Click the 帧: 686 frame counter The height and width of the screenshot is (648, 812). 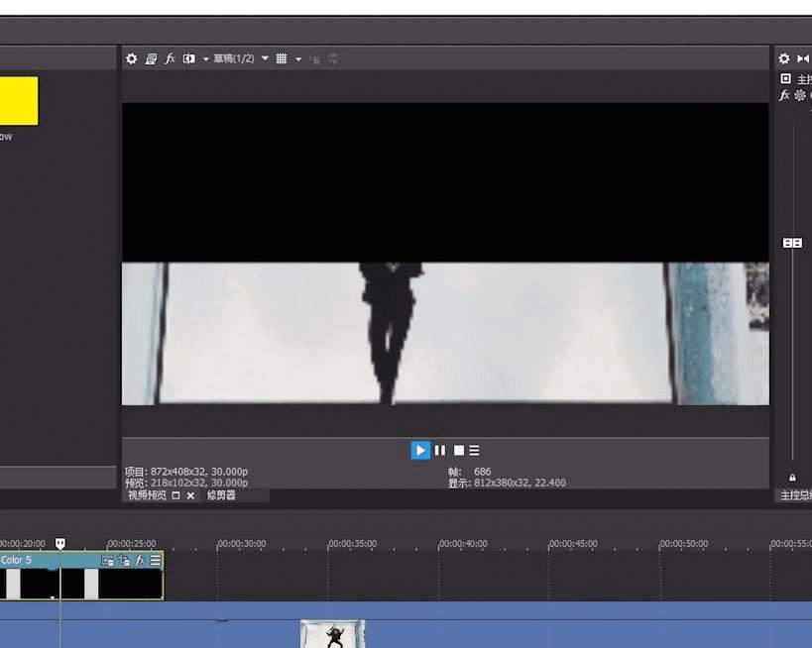[470, 472]
